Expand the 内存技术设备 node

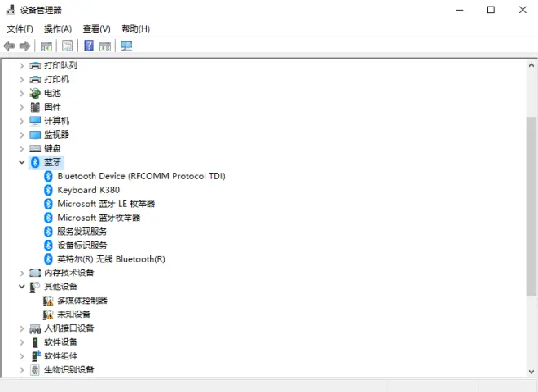click(22, 273)
